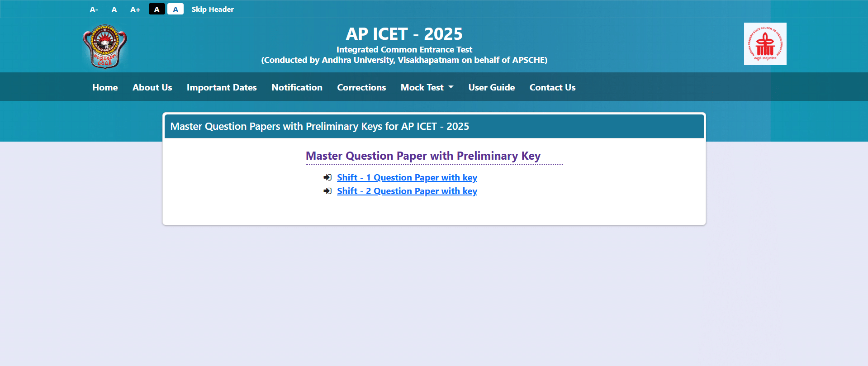Open the User Guide menu item
The height and width of the screenshot is (366, 868).
492,87
